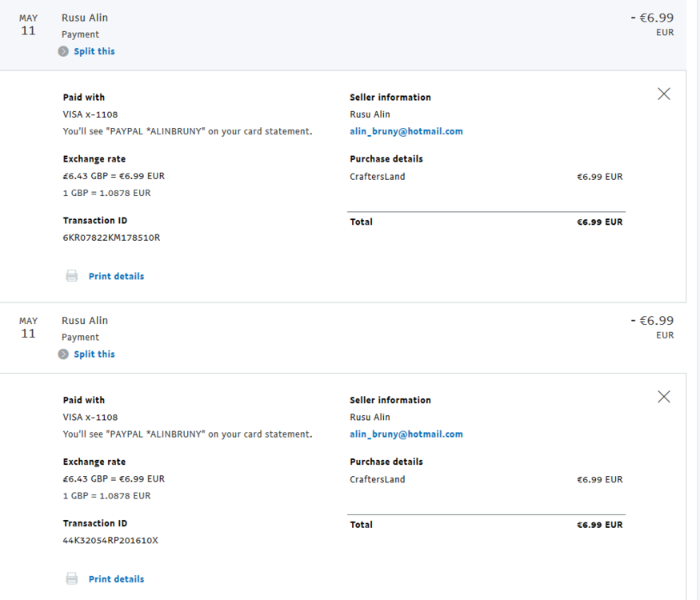Click the Split this arrow icon in second payment

(63, 354)
